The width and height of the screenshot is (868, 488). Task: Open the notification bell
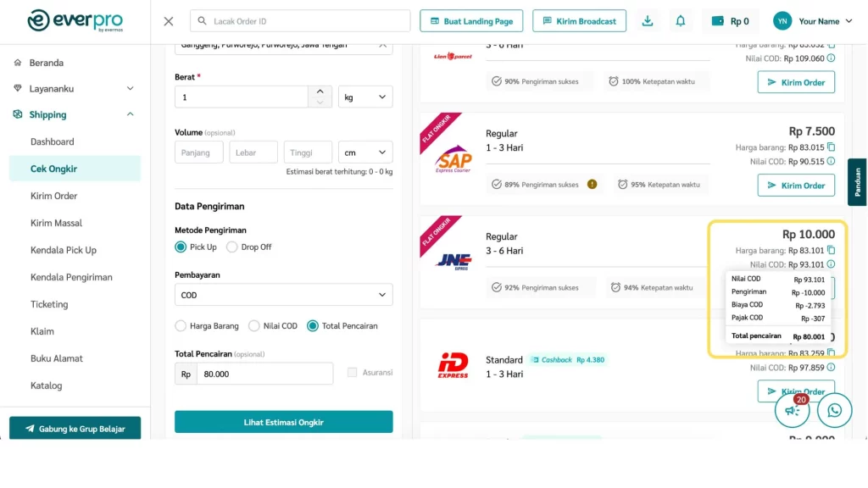[x=680, y=21]
